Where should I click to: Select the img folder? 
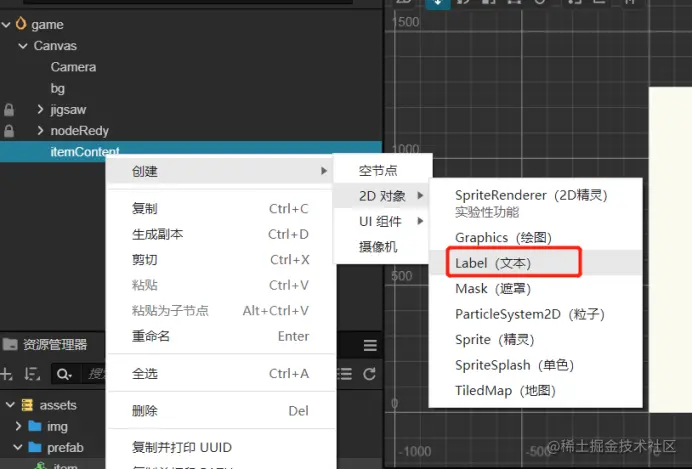point(57,426)
